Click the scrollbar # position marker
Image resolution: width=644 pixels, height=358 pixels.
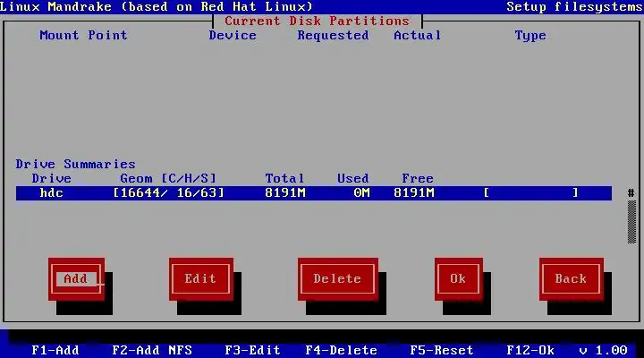coord(631,192)
